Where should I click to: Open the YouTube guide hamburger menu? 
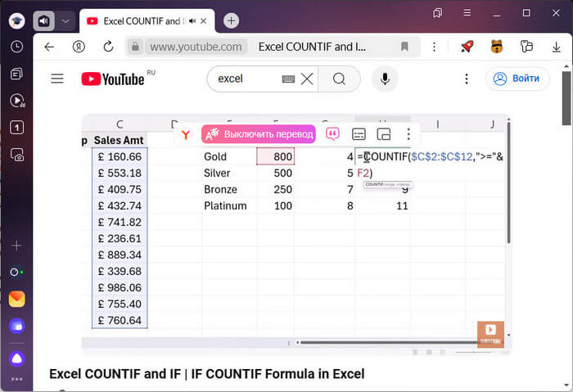(56, 79)
